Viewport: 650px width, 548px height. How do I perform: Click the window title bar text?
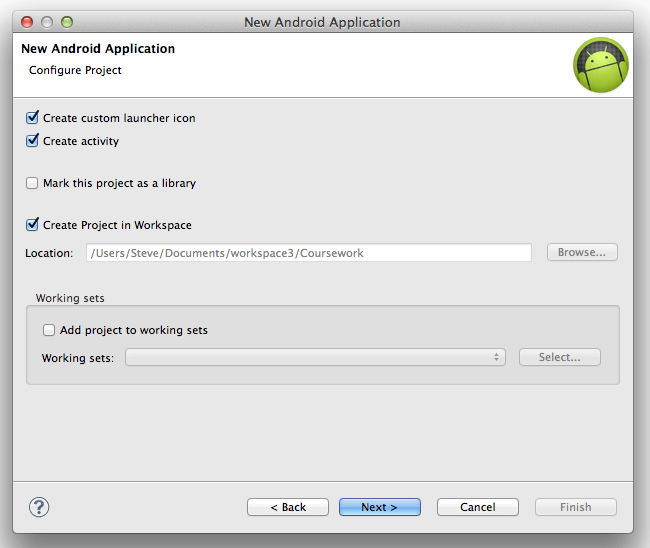click(x=322, y=22)
